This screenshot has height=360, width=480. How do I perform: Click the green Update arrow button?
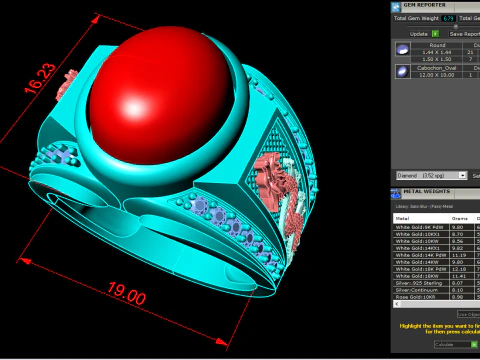(435, 34)
